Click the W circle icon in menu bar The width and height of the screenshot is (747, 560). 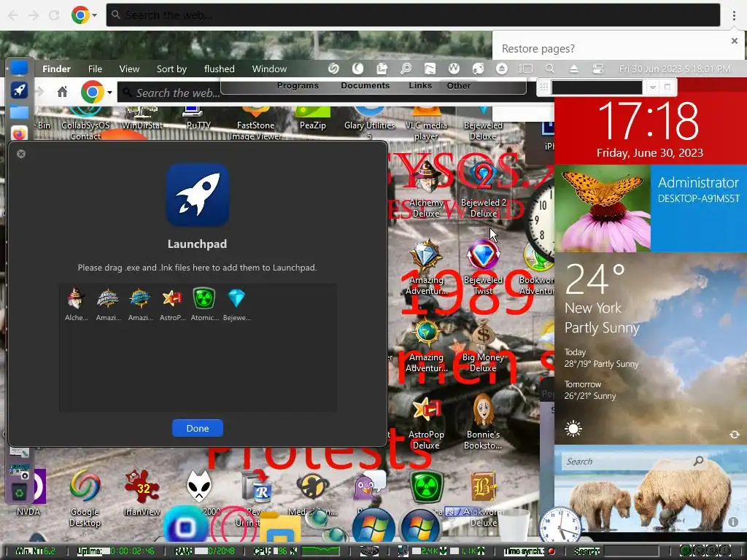point(454,69)
